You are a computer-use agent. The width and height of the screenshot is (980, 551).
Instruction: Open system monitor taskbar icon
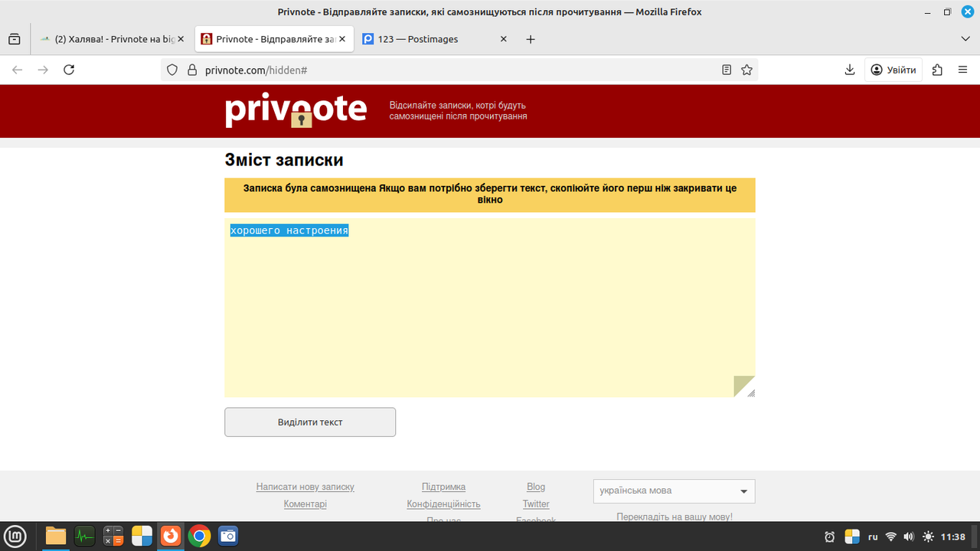pyautogui.click(x=84, y=536)
